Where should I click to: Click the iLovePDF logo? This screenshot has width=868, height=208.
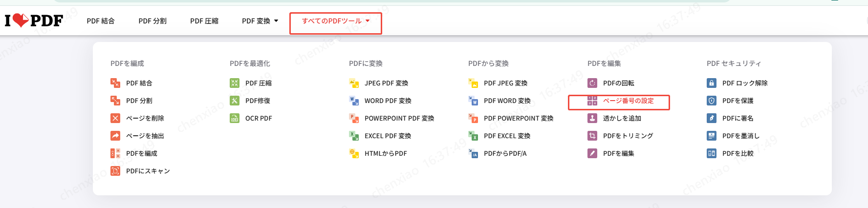point(34,21)
